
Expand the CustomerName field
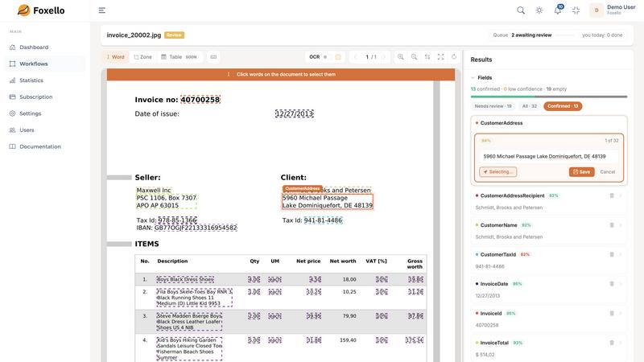[x=621, y=225]
